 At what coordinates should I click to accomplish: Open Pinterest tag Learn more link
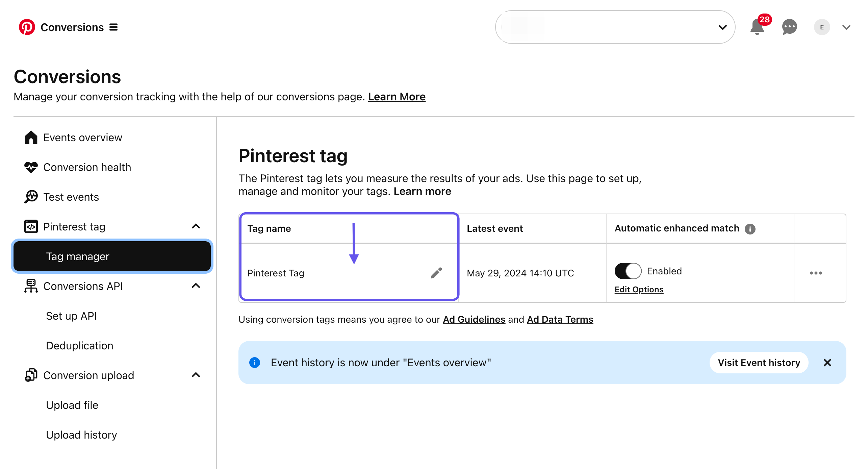[422, 191]
